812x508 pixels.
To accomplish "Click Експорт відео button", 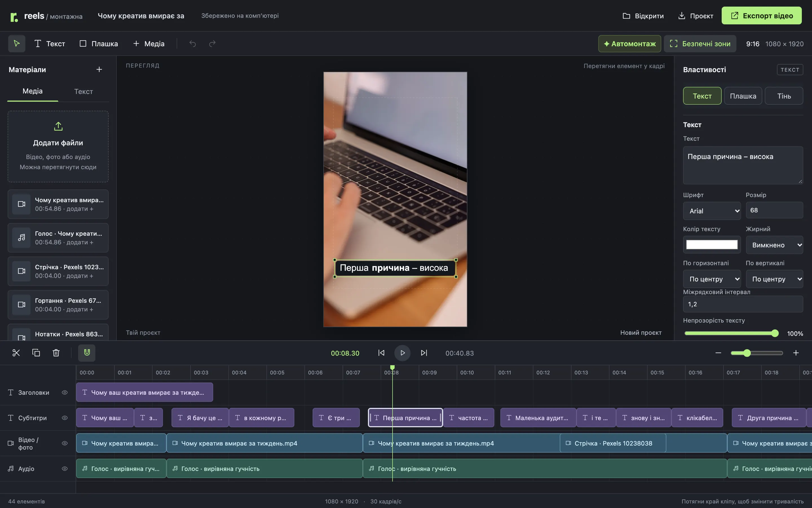I will [x=761, y=16].
